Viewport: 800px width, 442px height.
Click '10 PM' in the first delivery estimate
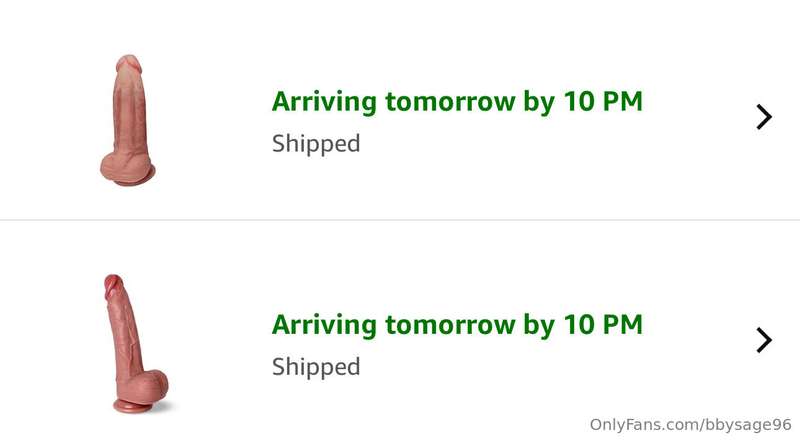[x=603, y=101]
